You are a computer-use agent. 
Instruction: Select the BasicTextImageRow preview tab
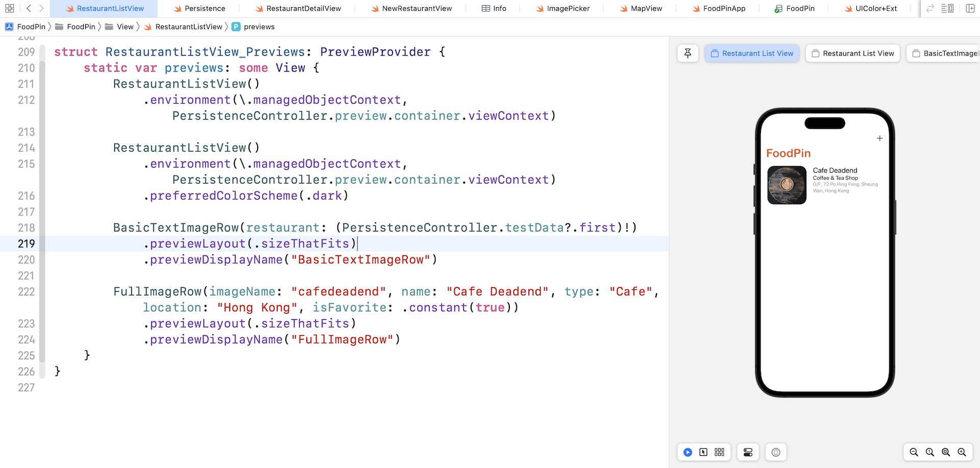(x=945, y=53)
